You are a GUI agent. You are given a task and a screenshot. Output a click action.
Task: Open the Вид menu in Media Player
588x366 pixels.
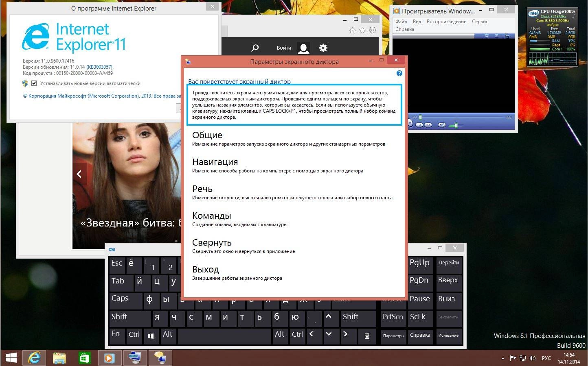click(x=417, y=22)
